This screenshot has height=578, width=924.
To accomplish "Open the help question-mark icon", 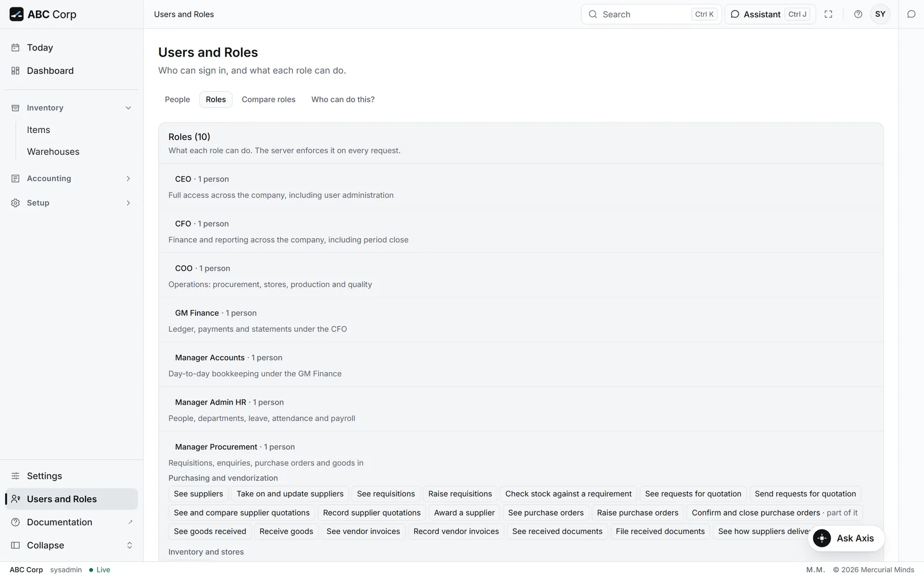I will pos(858,14).
